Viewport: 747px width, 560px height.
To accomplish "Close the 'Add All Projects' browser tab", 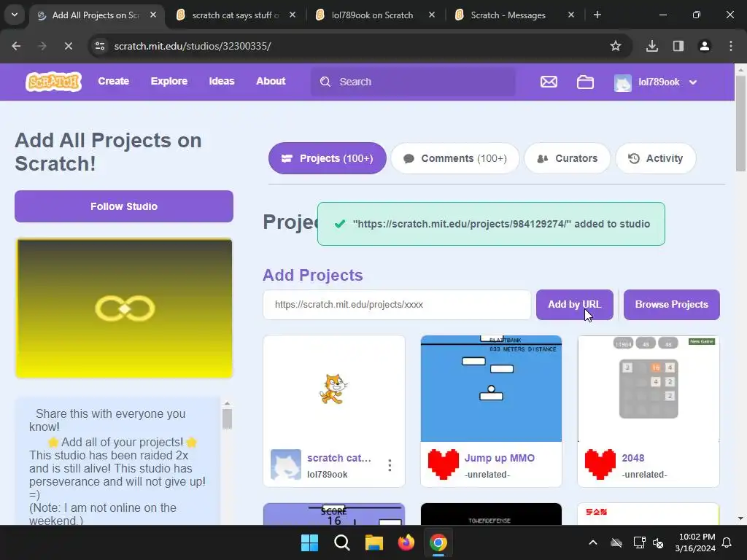I will tap(153, 15).
